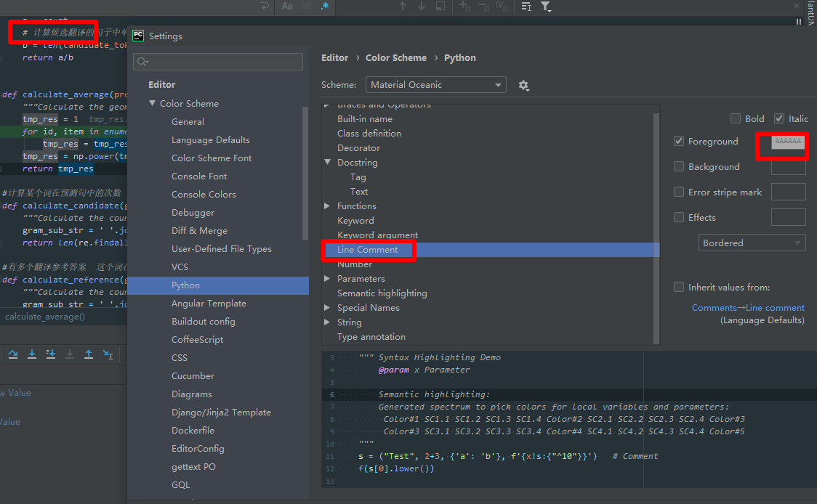Screen dimensions: 817x504
Task: Click Color Scheme in the breadcrumb
Action: [396, 58]
